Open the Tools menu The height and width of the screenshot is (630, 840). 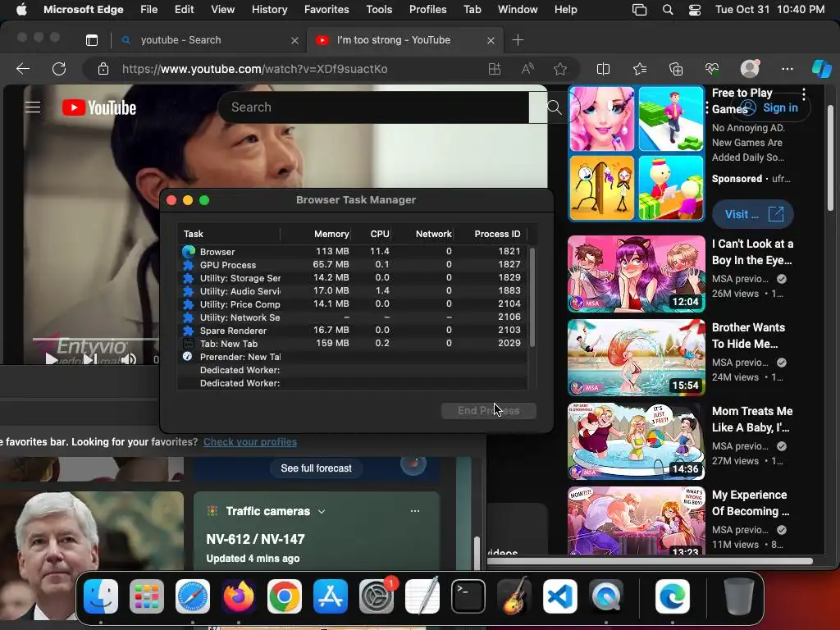[379, 10]
